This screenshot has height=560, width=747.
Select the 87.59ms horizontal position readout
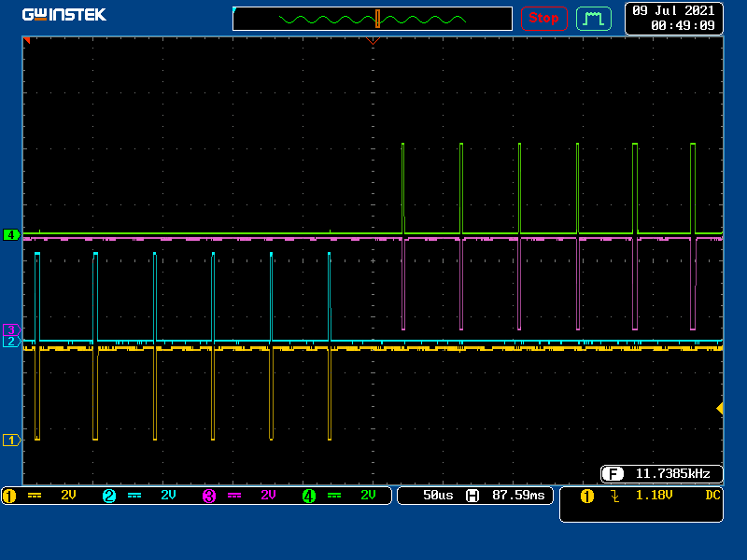point(518,496)
